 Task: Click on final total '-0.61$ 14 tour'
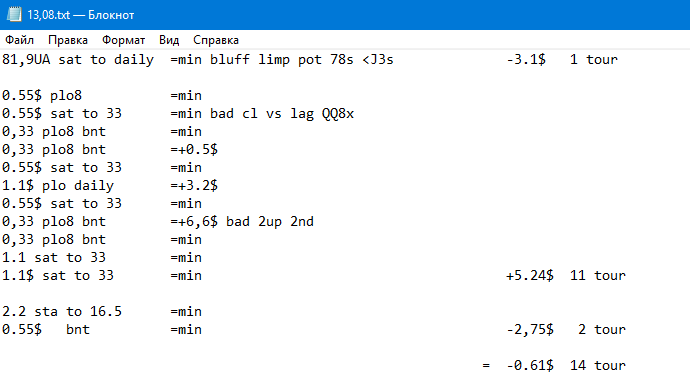(x=566, y=365)
